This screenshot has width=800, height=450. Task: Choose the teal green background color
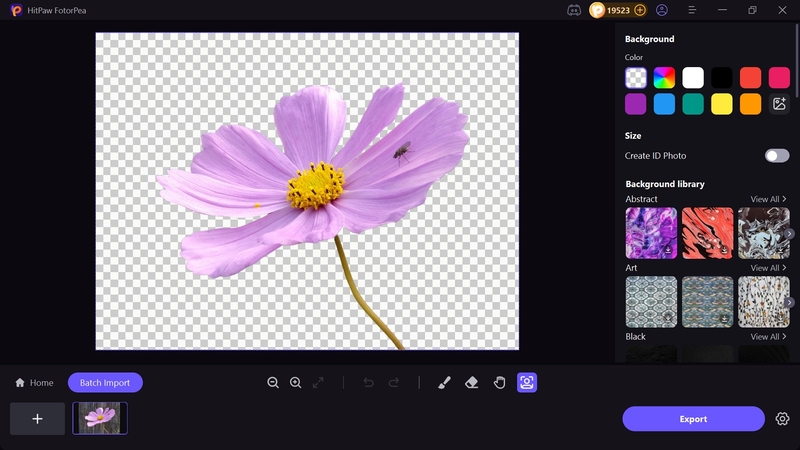(693, 104)
